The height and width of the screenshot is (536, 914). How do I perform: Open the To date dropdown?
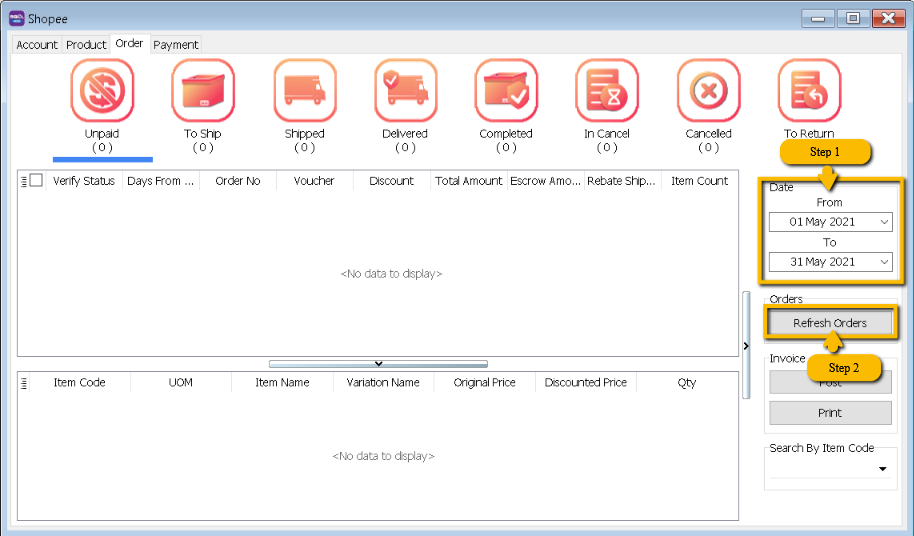click(884, 262)
